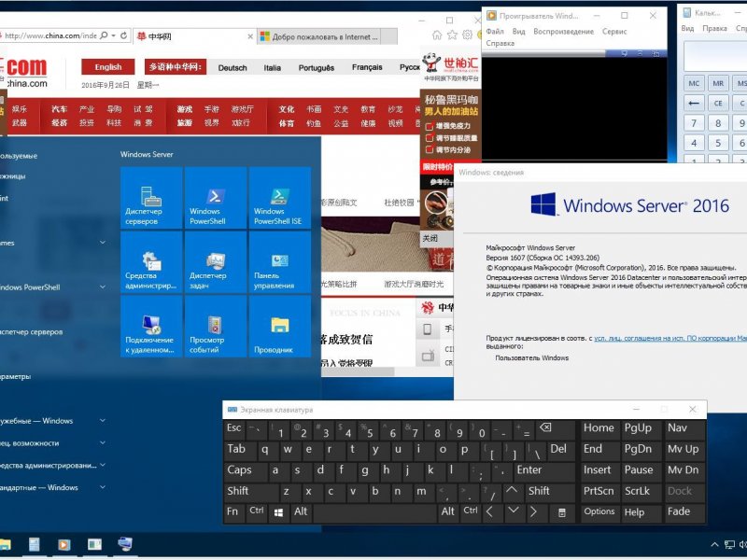The width and height of the screenshot is (747, 560).
Task: Click the 关闭 button on the ad
Action: 430,238
